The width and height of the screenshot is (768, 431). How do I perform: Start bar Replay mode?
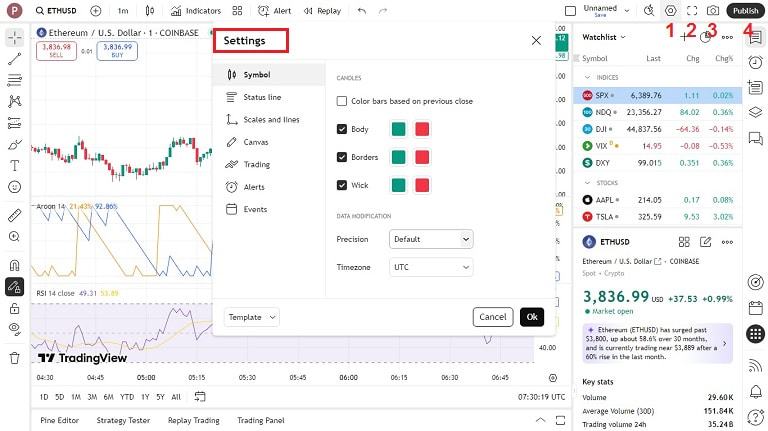pyautogui.click(x=321, y=11)
